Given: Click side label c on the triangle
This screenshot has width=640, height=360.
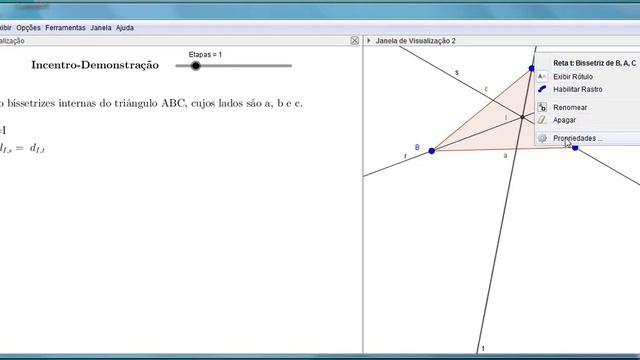Looking at the screenshot, I should click(x=486, y=89).
